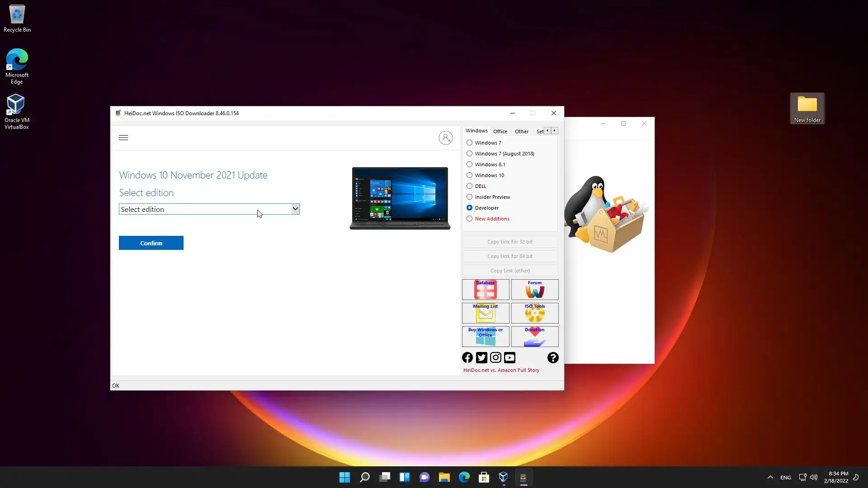
Task: Click the Donation heart icon
Action: pyautogui.click(x=534, y=337)
